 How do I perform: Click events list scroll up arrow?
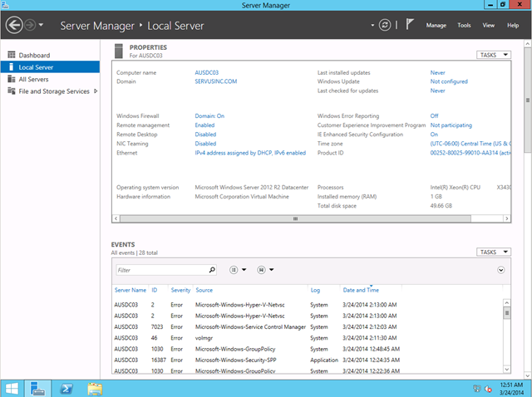click(506, 302)
